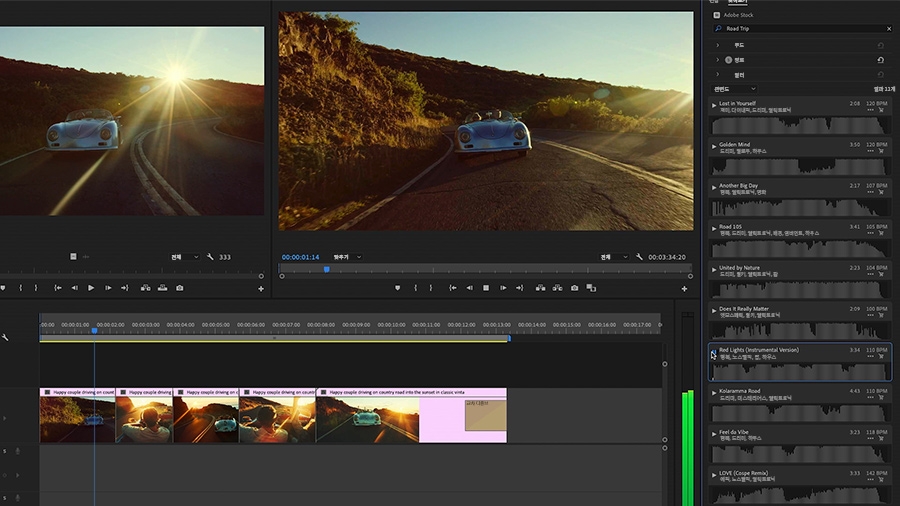Screen dimensions: 900x506
Task: Preview the Golden Mind track
Action: [x=714, y=145]
